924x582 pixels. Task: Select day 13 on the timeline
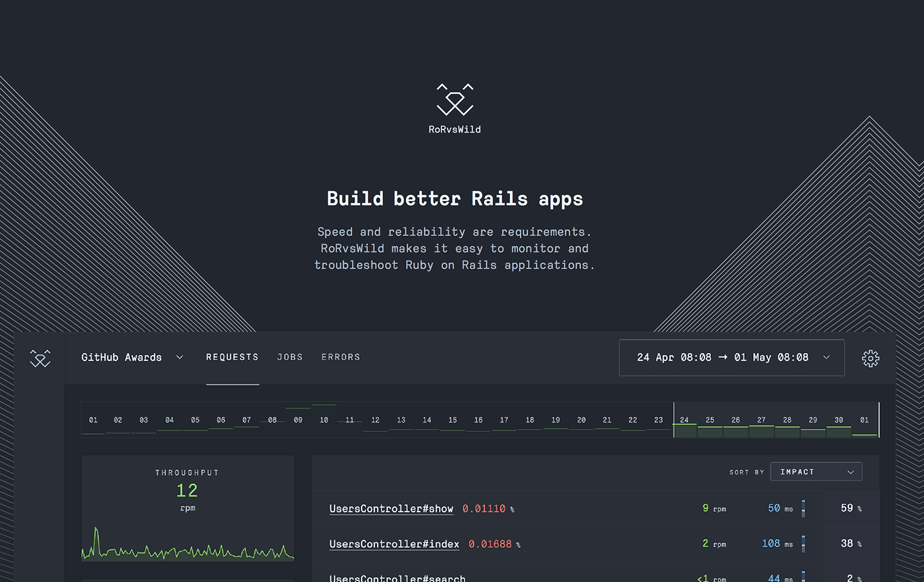coord(401,420)
